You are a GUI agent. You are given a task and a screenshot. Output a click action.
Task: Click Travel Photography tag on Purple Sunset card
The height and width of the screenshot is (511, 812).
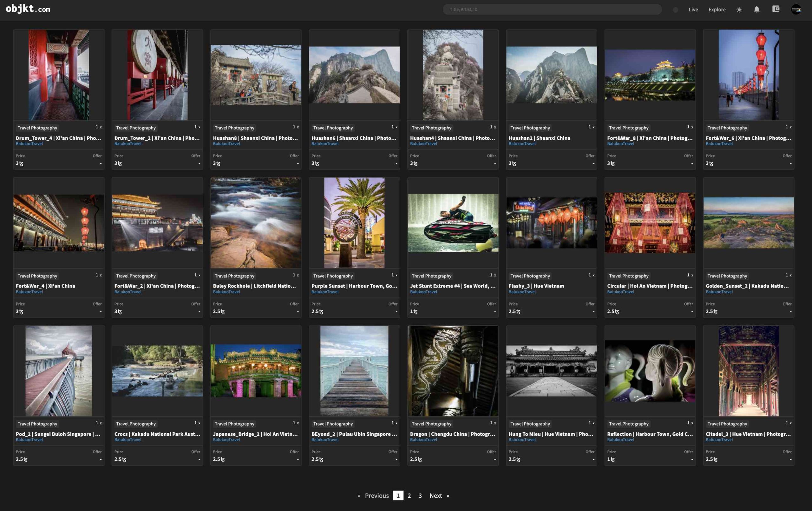coord(332,276)
